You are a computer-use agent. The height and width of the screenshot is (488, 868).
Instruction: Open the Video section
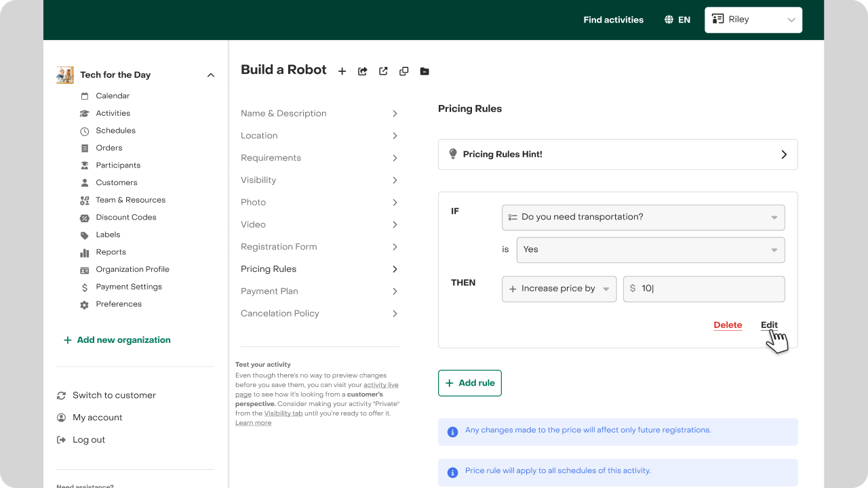[319, 225]
